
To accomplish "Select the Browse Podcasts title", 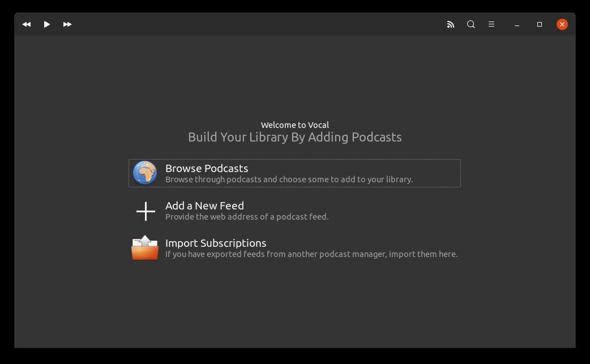I will [x=207, y=169].
